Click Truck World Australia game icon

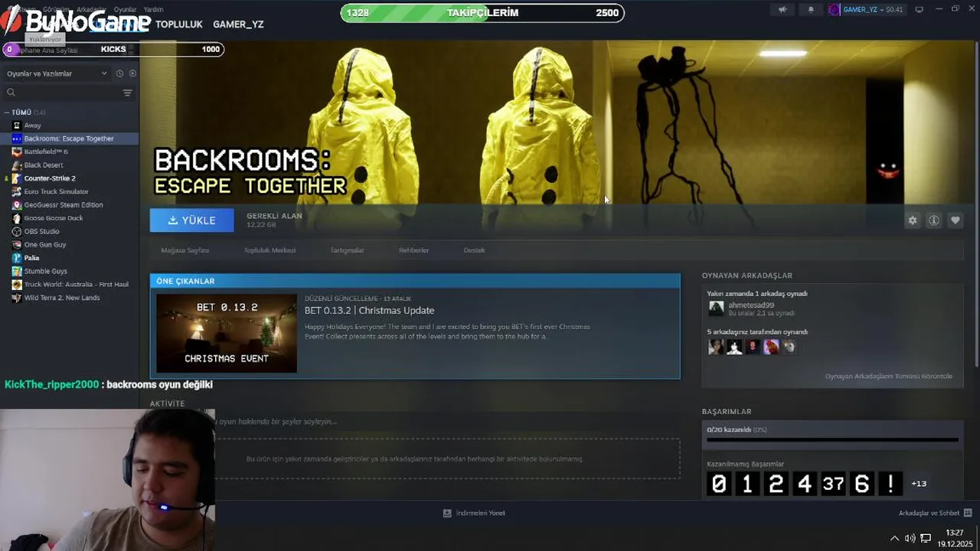coord(17,285)
